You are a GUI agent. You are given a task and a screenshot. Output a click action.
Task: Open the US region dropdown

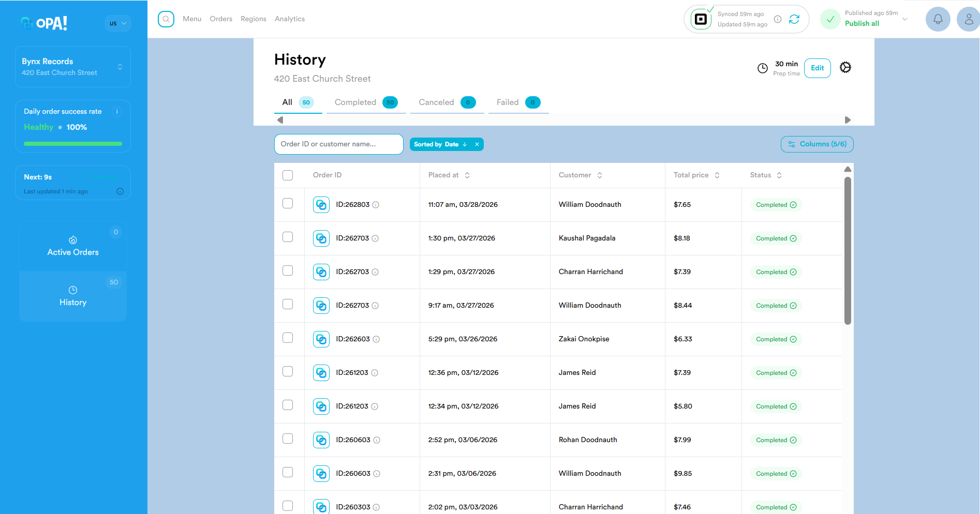117,23
